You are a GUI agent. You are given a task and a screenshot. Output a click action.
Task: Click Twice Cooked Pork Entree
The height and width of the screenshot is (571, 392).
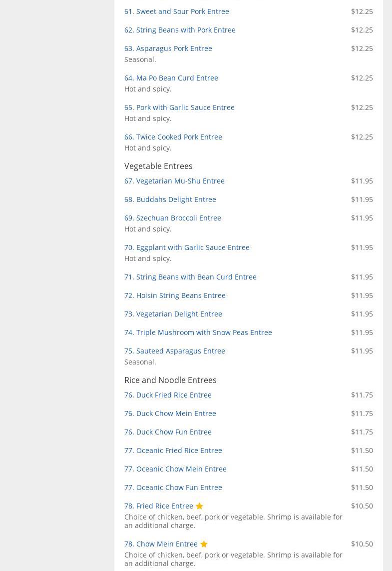(173, 136)
